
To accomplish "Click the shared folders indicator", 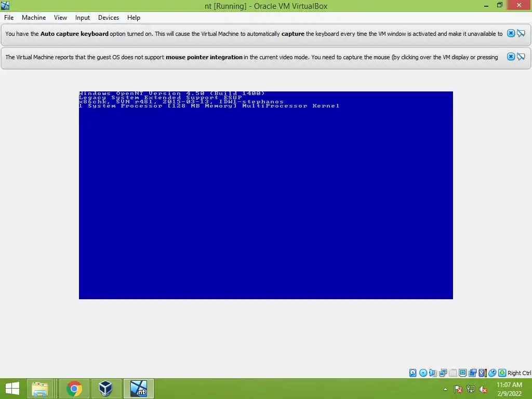I will coord(472,373).
